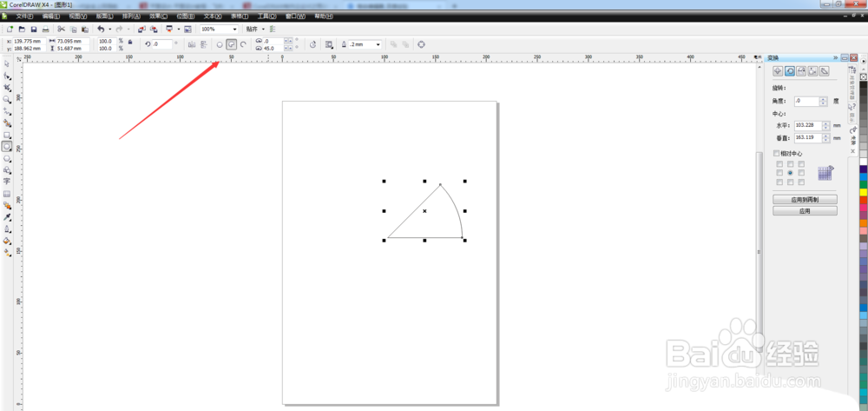868x411 pixels.
Task: Choose the Arc shape mode button
Action: (x=243, y=43)
